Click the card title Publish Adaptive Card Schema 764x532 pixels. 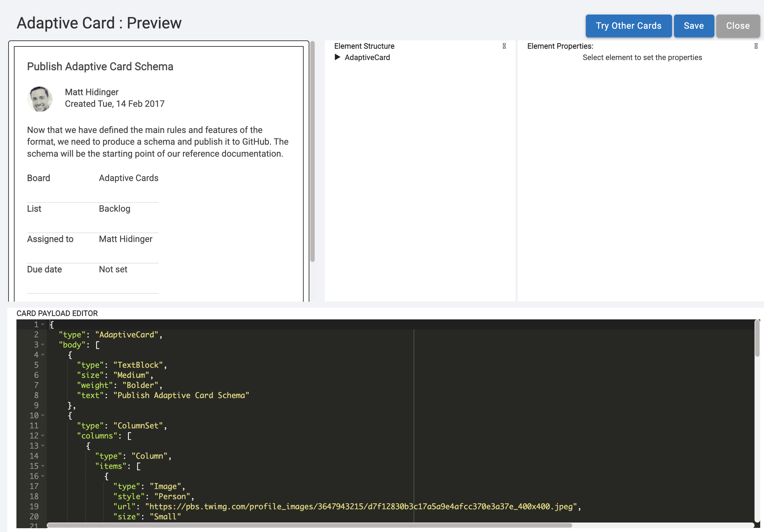(x=100, y=67)
